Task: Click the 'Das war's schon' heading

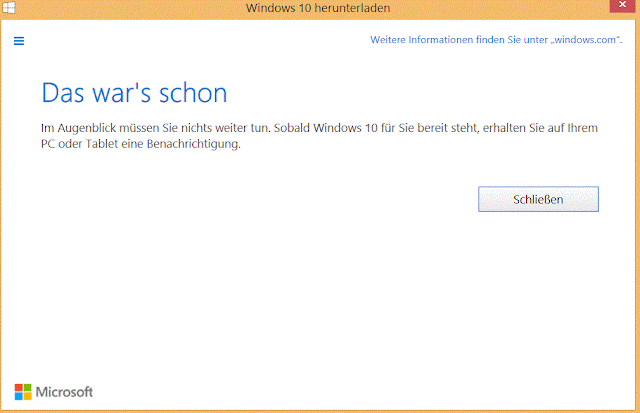Action: click(134, 93)
